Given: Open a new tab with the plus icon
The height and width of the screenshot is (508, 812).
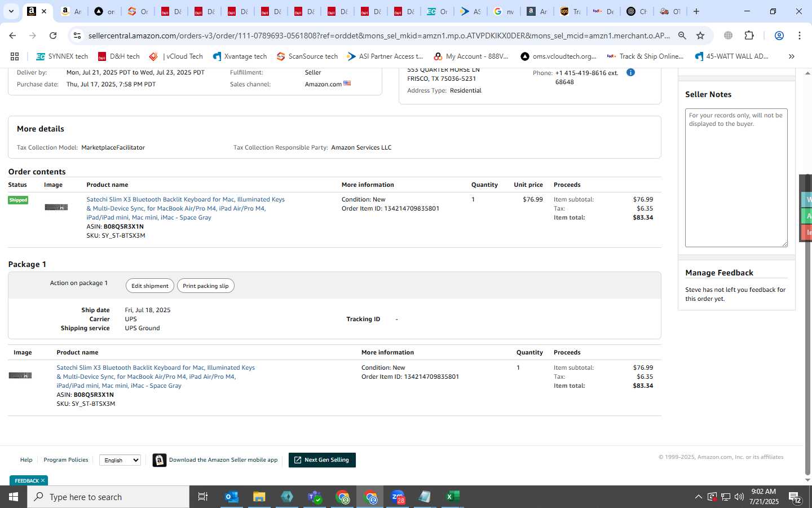Looking at the screenshot, I should [696, 11].
